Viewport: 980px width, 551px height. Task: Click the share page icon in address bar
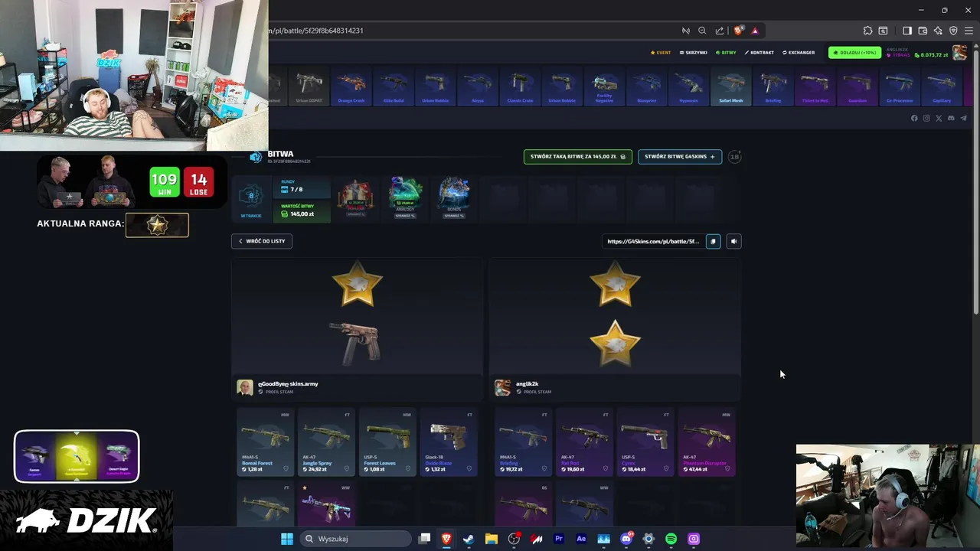[720, 31]
